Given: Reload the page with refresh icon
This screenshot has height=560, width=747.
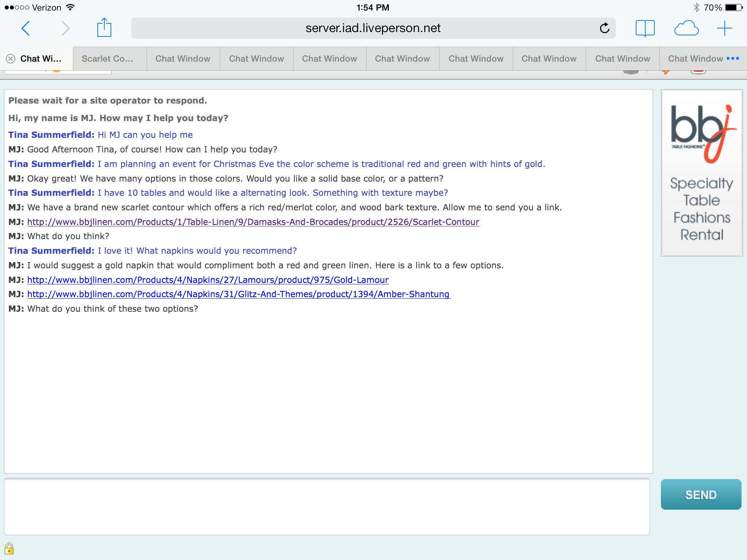Looking at the screenshot, I should (604, 28).
